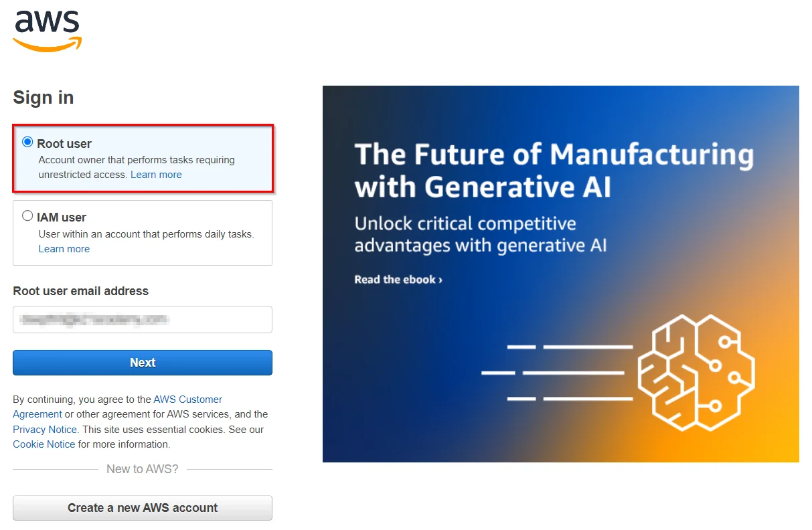
Task: Click the IAM user description text
Action: (146, 234)
